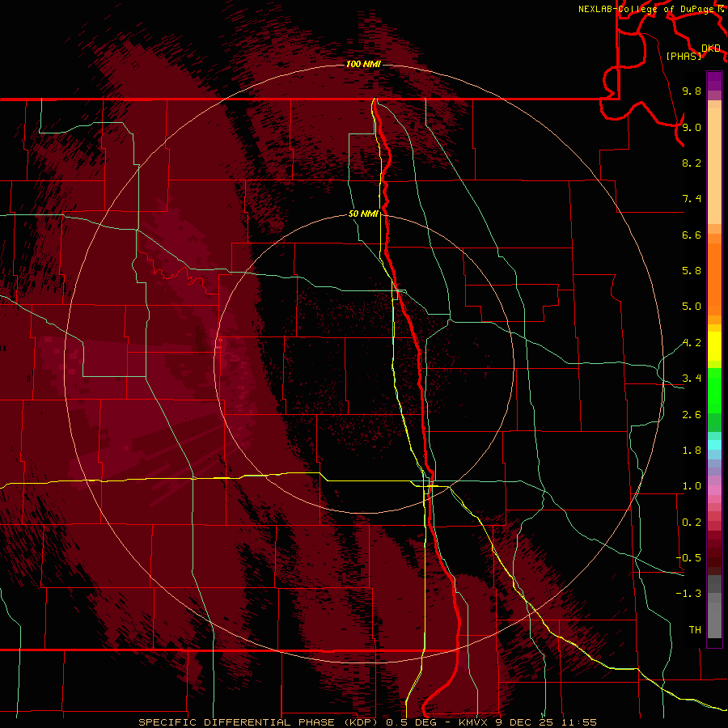Screen dimensions: 728x728
Task: Click the 2.6 legend value
Action: (x=692, y=415)
